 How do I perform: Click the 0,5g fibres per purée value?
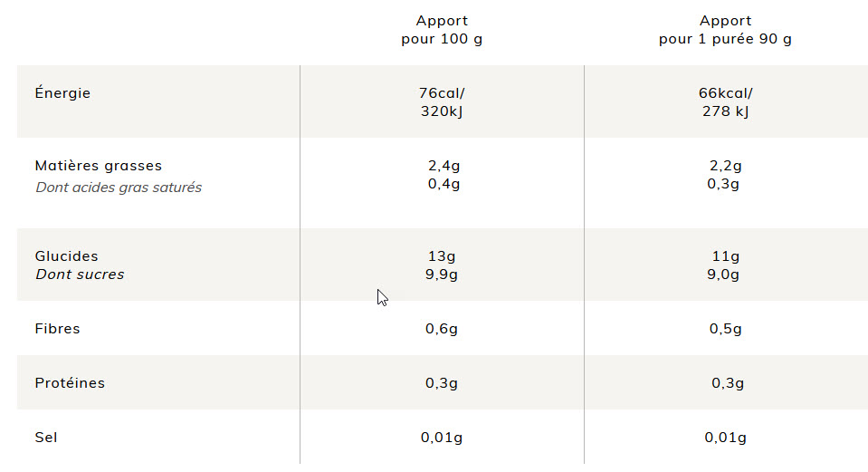click(726, 329)
